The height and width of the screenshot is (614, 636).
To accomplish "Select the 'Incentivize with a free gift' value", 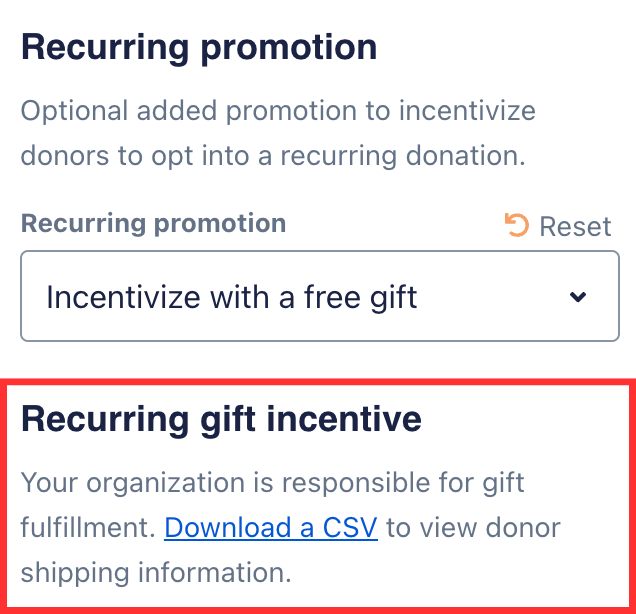I will (232, 297).
